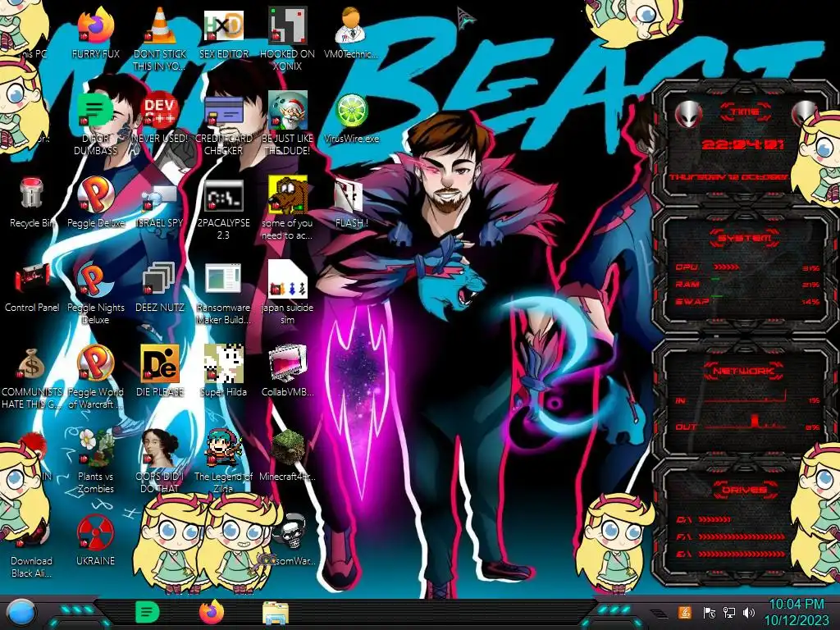Open UKRAINE radiation symbol icon
Image resolution: width=840 pixels, height=630 pixels.
pyautogui.click(x=95, y=532)
